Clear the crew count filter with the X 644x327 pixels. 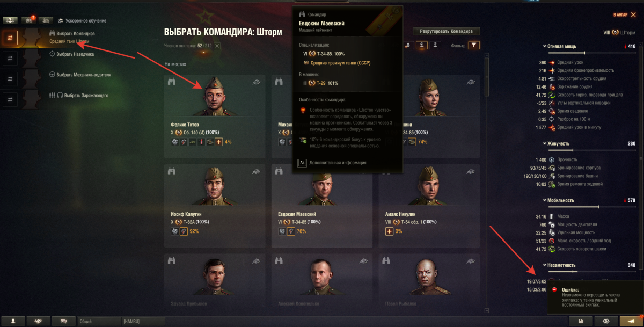coord(217,46)
